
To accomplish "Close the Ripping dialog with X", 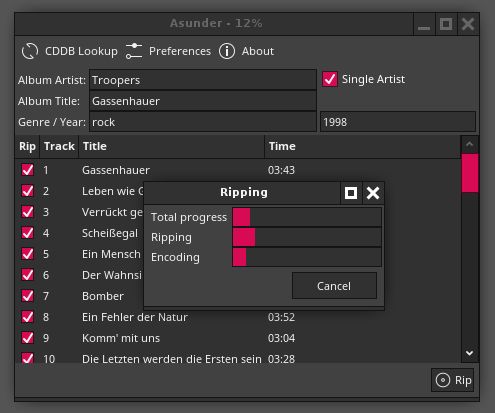I will pyautogui.click(x=373, y=193).
